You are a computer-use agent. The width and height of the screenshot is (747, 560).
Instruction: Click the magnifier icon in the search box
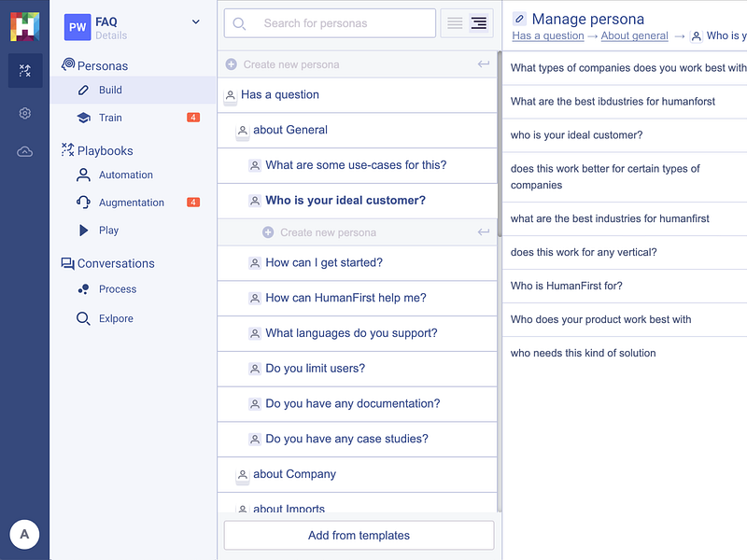(240, 23)
